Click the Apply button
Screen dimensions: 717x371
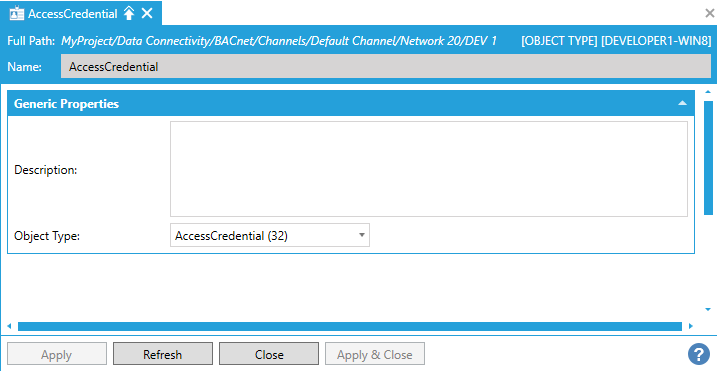click(57, 354)
